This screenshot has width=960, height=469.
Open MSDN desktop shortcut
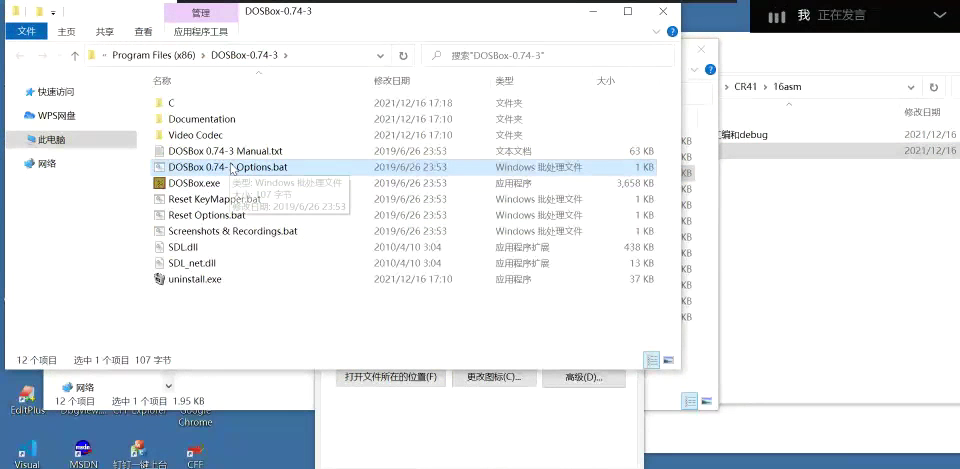[83, 455]
